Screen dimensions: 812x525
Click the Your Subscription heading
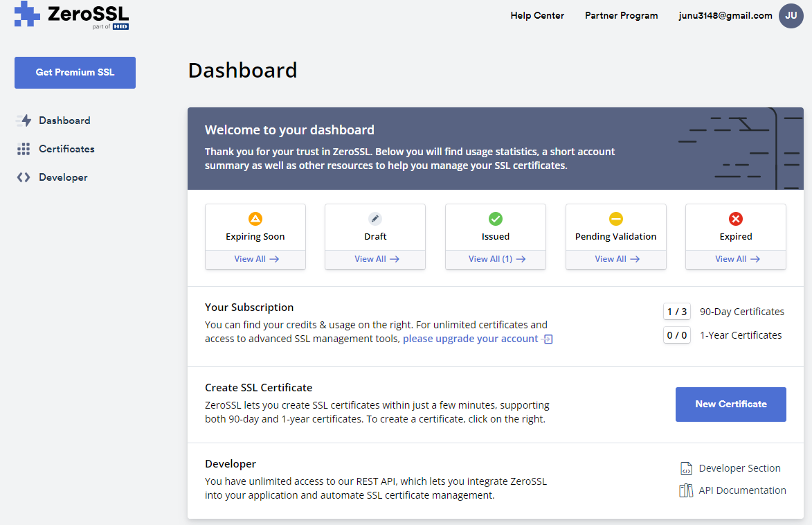pyautogui.click(x=249, y=308)
